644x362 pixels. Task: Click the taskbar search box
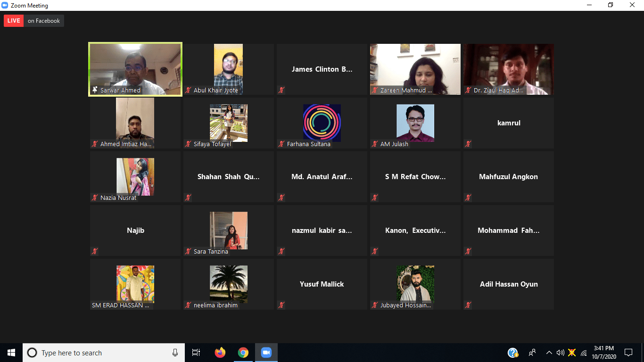(104, 353)
